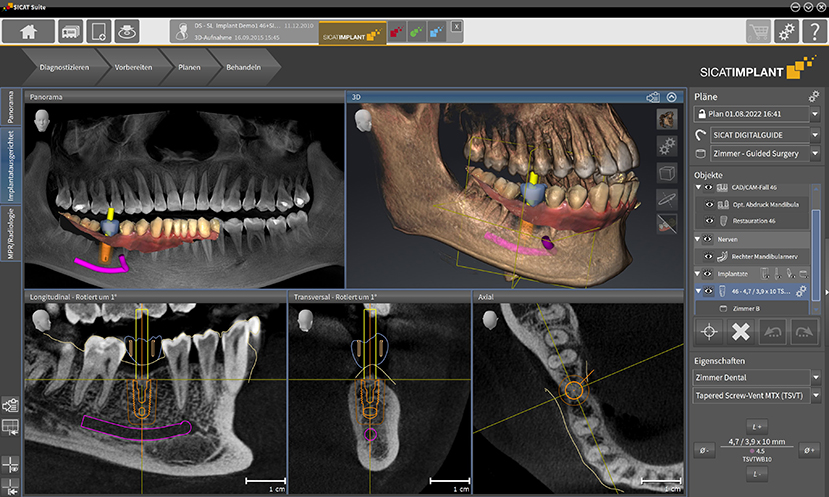Reset views icon in the 3D header
The height and width of the screenshot is (497, 829).
653,97
